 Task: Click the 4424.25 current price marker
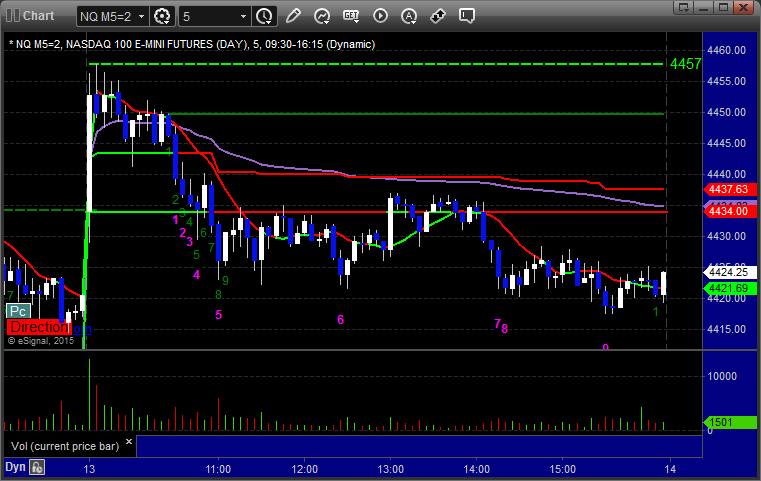[x=730, y=272]
